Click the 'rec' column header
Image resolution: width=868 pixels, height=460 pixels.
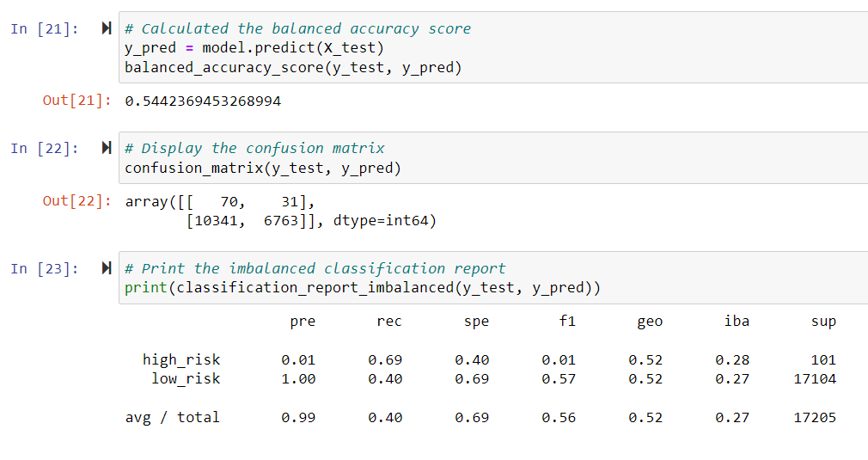[x=389, y=322]
